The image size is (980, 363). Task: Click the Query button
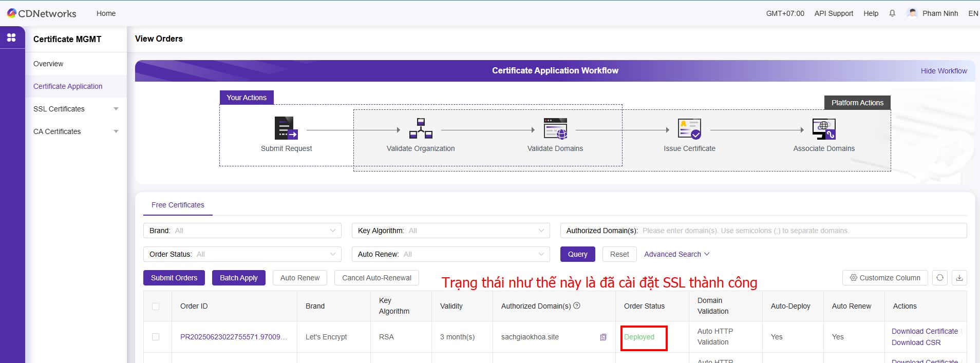[x=577, y=254]
